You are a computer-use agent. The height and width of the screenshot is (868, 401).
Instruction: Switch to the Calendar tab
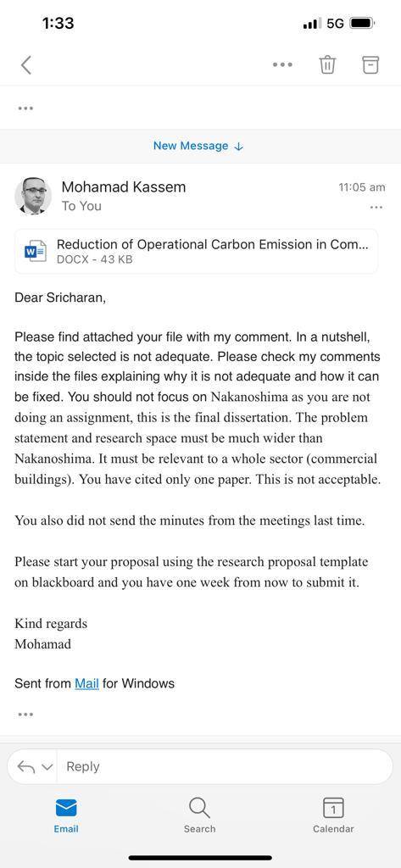click(333, 815)
